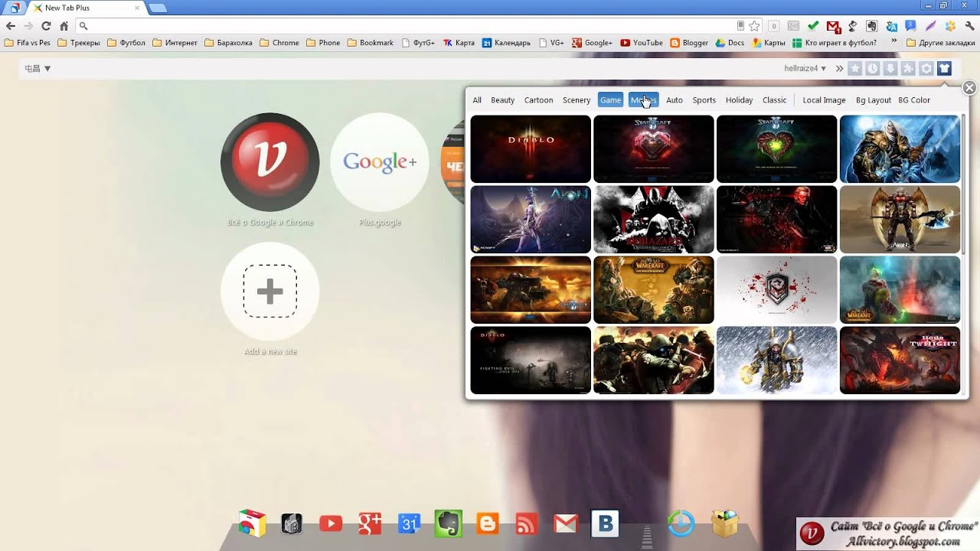980x551 pixels.
Task: Add a new site tile
Action: 270,292
